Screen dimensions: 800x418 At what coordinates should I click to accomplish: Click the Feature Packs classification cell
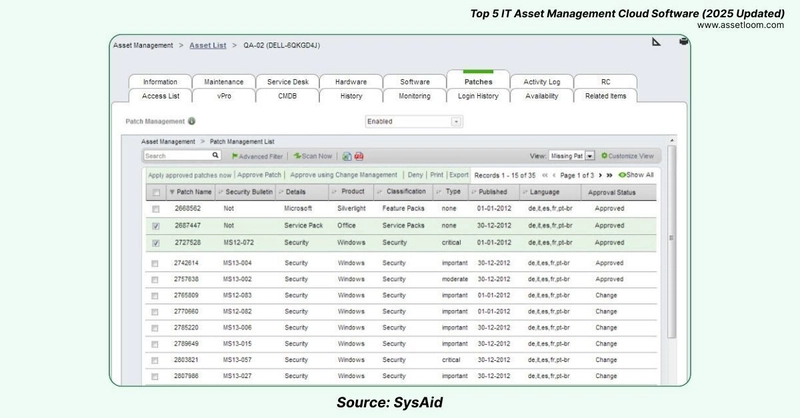[403, 208]
